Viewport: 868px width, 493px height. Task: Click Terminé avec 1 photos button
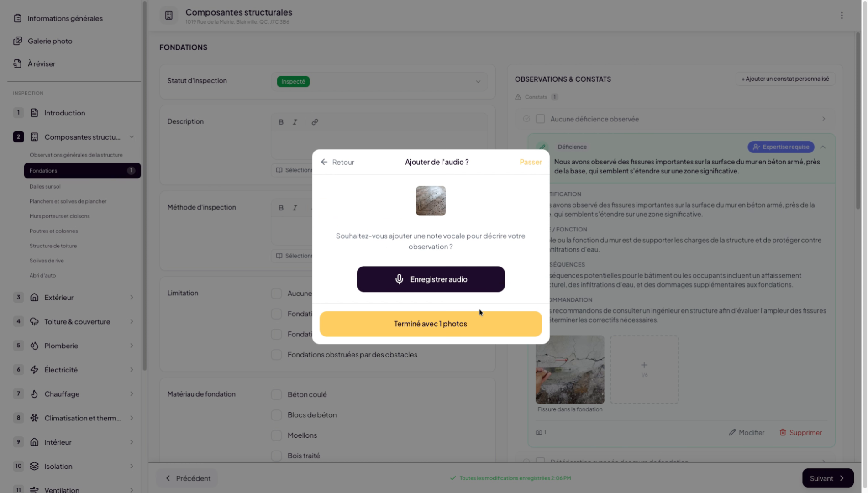coord(431,324)
